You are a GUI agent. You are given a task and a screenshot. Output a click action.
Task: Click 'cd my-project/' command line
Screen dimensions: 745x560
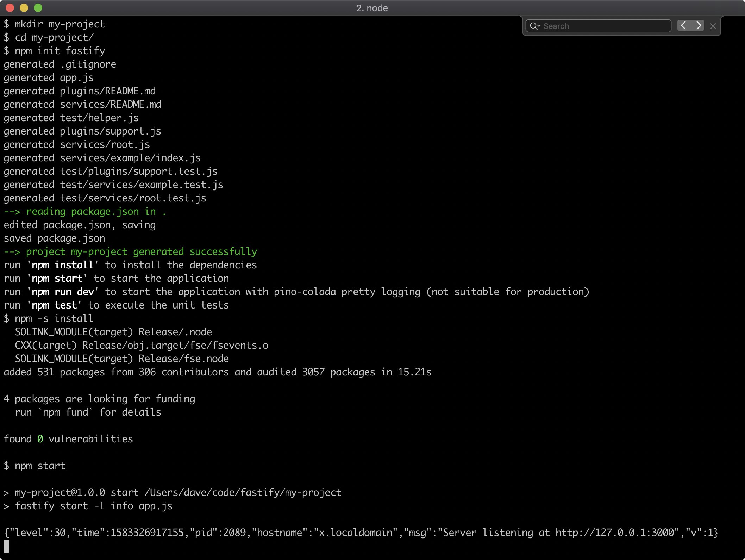pos(49,38)
